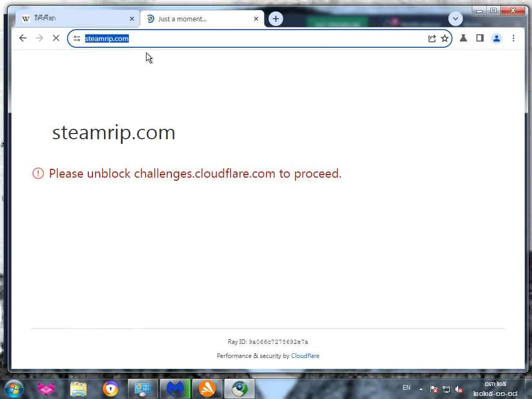Maximize the browser window
Image resolution: width=532 pixels, height=399 pixels.
click(494, 11)
